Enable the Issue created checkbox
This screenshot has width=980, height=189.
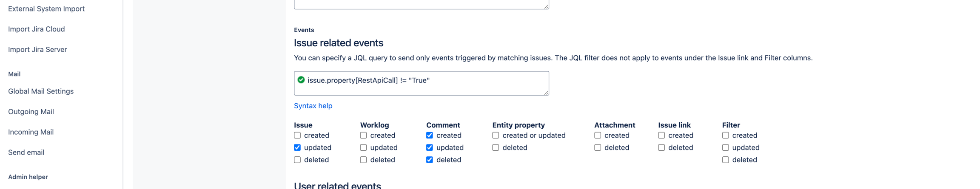tap(297, 135)
